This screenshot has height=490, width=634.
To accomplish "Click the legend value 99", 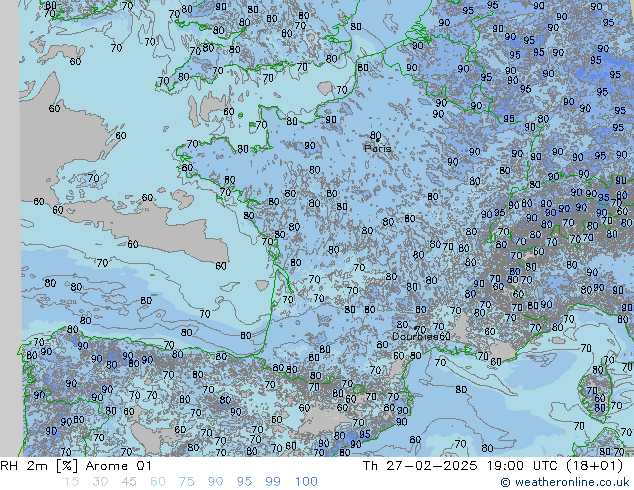I will [x=273, y=482].
